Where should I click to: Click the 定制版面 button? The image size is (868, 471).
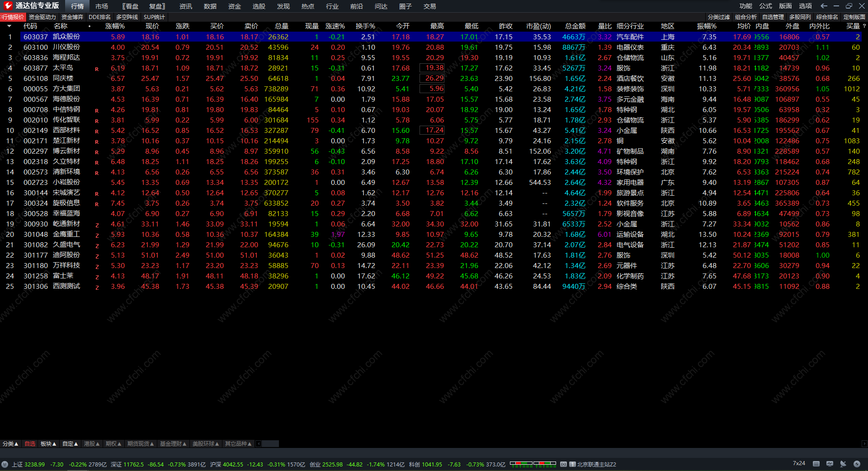pos(854,17)
